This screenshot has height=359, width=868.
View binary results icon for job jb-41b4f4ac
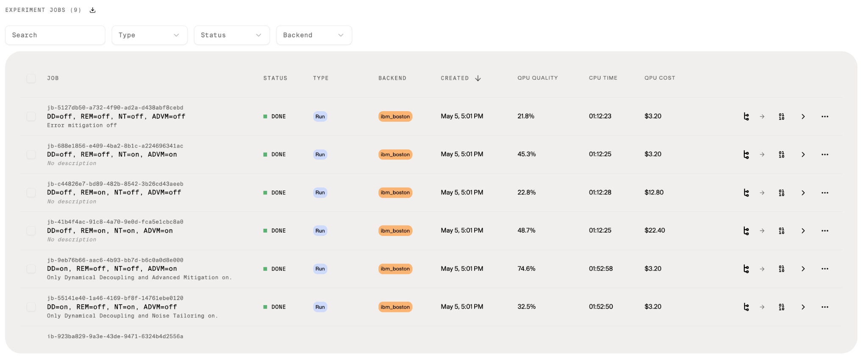click(x=782, y=231)
